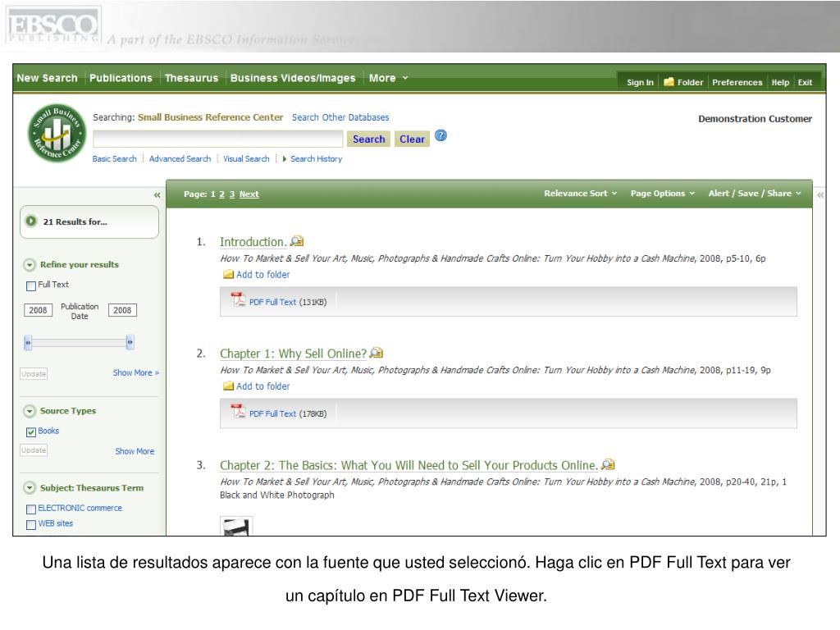Collapse the Subject: Thesaurus Term section
840x630 pixels.
29,488
